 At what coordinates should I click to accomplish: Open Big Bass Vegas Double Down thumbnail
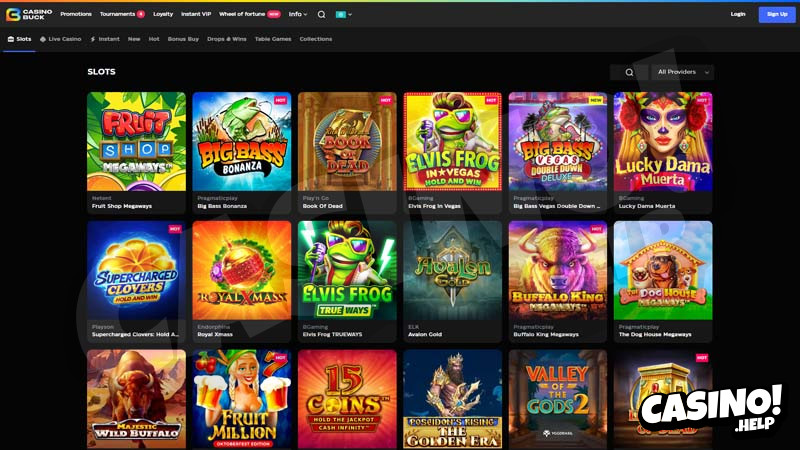[x=558, y=141]
